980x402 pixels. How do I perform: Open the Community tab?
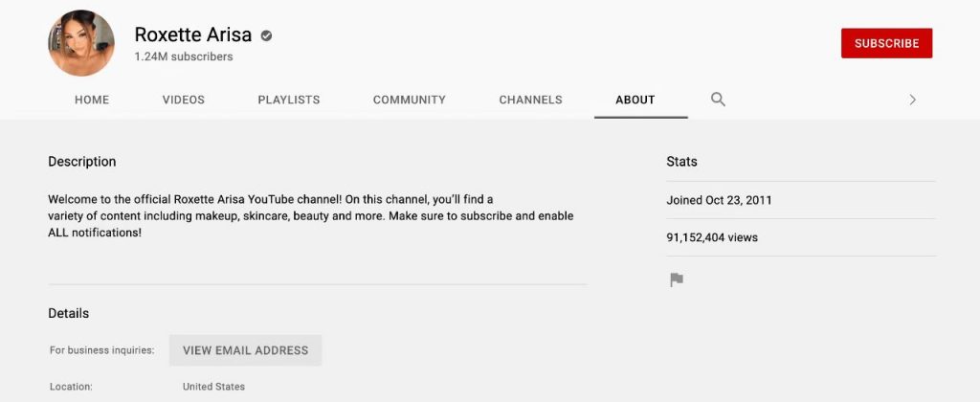tap(410, 100)
